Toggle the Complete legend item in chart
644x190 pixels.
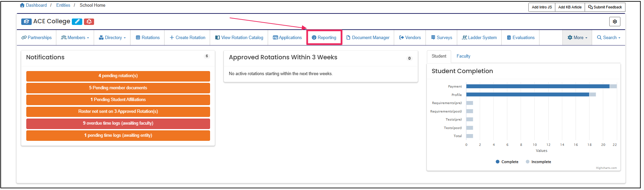507,162
